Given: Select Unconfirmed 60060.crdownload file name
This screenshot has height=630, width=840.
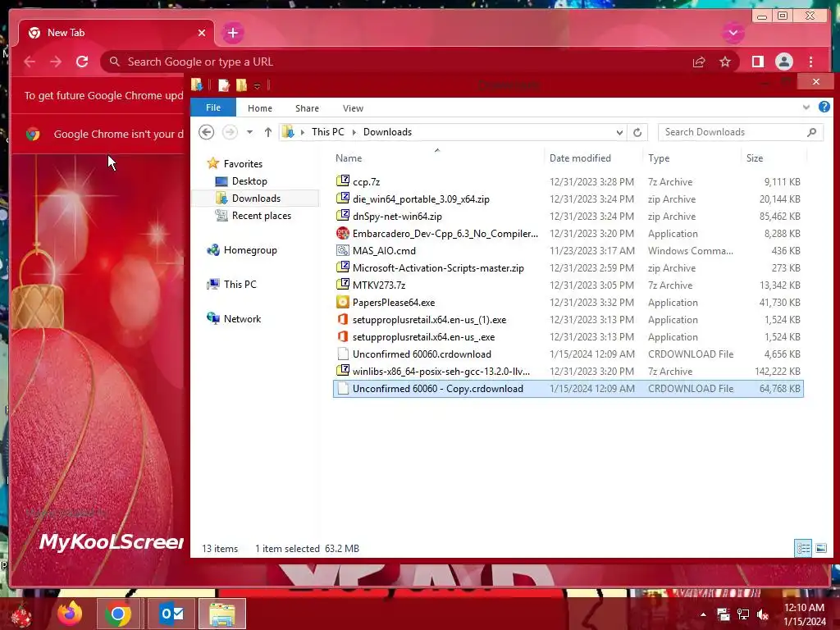Looking at the screenshot, I should point(422,354).
